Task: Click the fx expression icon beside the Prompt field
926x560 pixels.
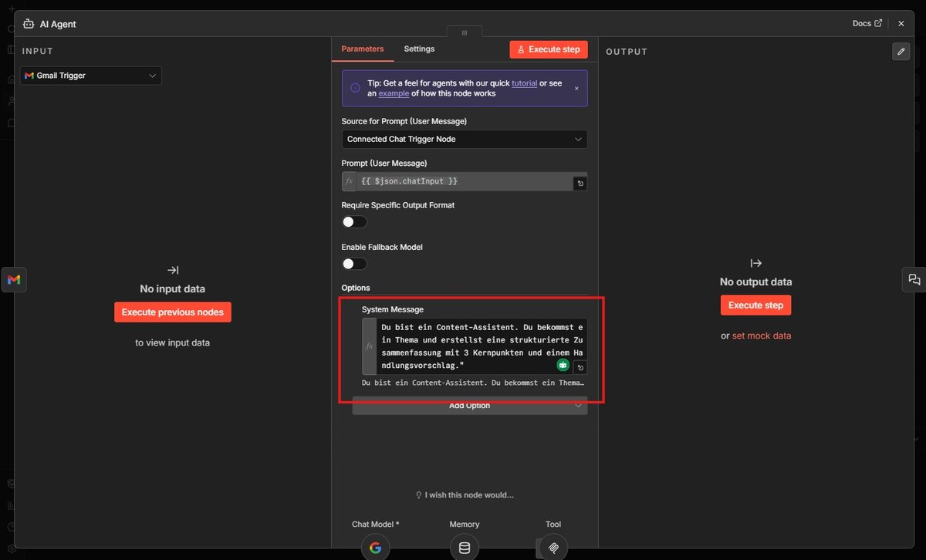Action: coord(349,182)
